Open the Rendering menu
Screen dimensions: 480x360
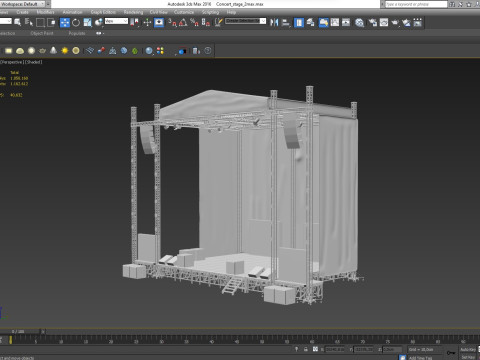[133, 12]
